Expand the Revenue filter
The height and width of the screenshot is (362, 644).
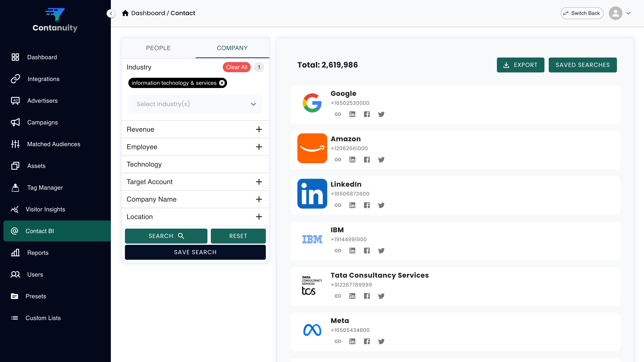coord(259,129)
